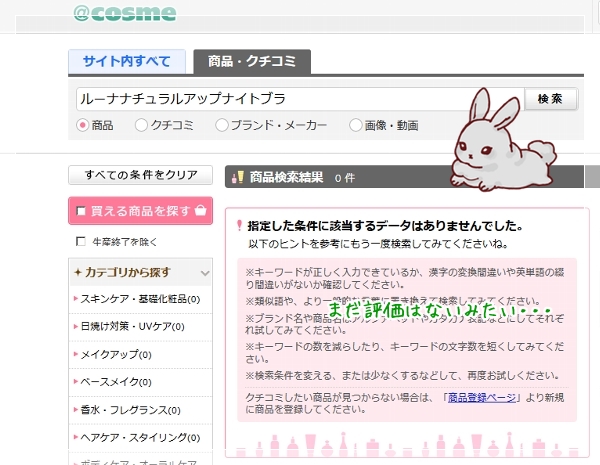Click the shopping basket icon on pink button
Image resolution: width=600 pixels, height=465 pixels.
[201, 211]
